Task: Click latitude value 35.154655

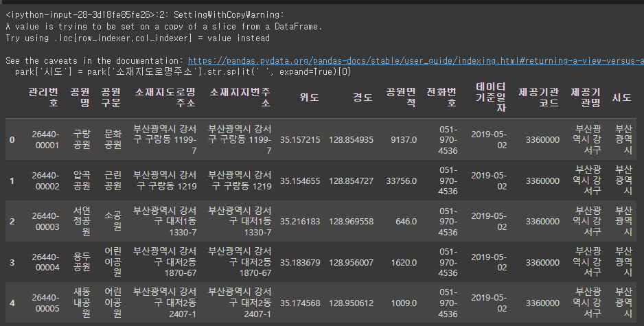Action: click(x=300, y=181)
